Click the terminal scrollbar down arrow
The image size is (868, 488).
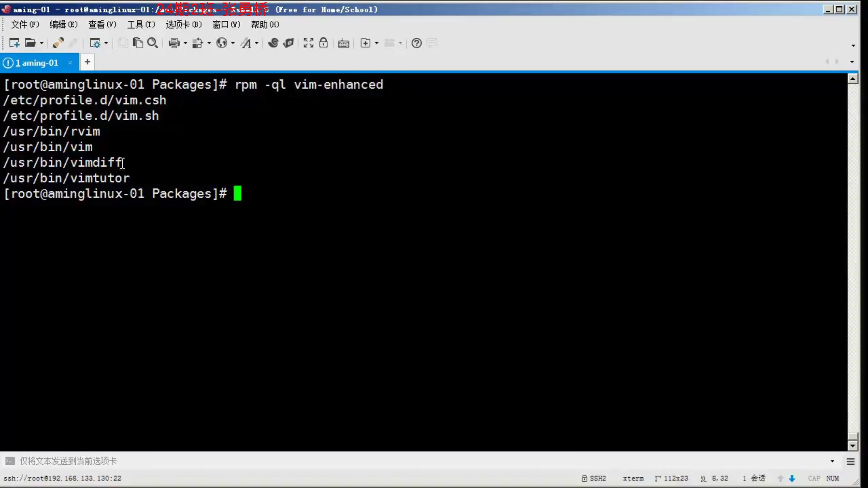tap(853, 446)
